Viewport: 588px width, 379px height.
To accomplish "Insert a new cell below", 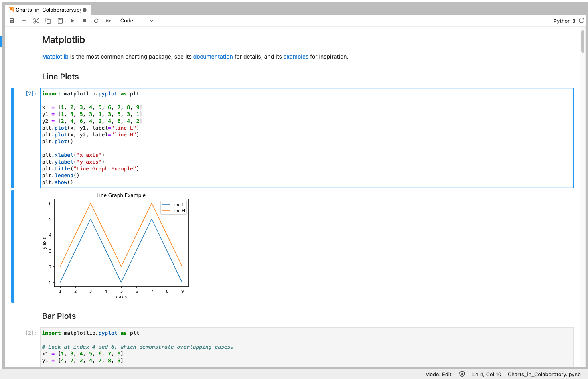I will 24,20.
